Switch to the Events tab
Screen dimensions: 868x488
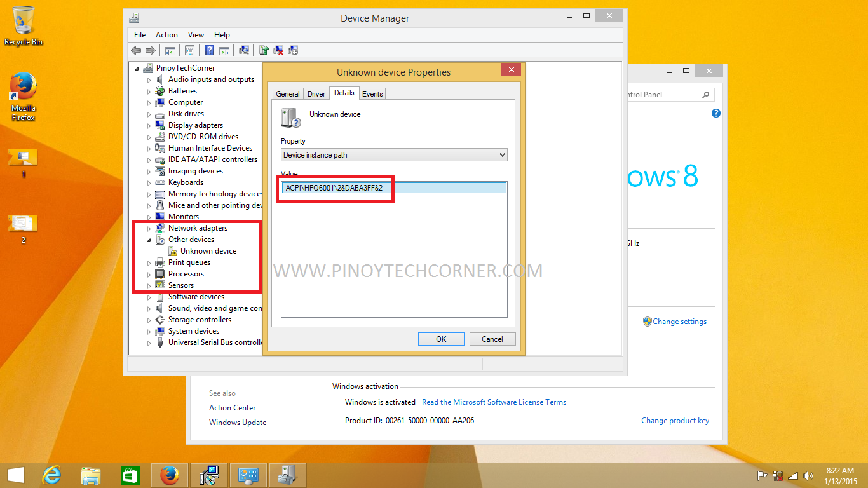pyautogui.click(x=372, y=94)
